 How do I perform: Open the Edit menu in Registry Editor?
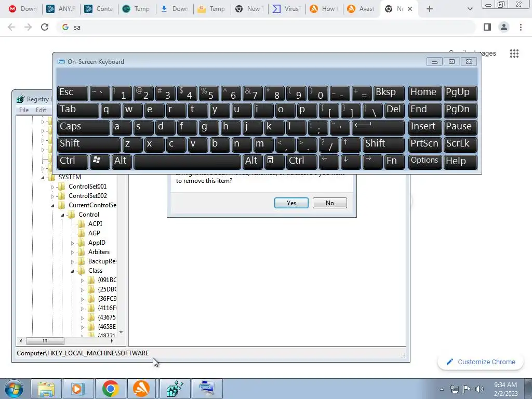41,110
